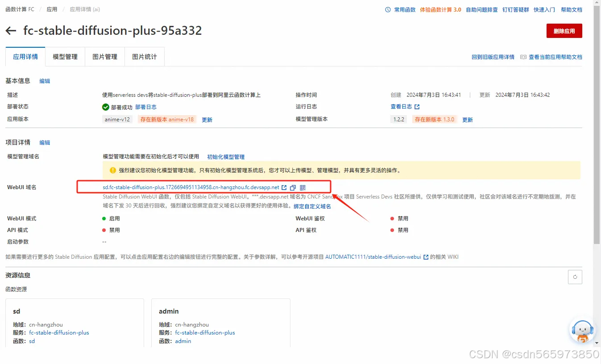The width and height of the screenshot is (601, 364).
Task: Click the anime-v12 version tag
Action: coord(117,120)
